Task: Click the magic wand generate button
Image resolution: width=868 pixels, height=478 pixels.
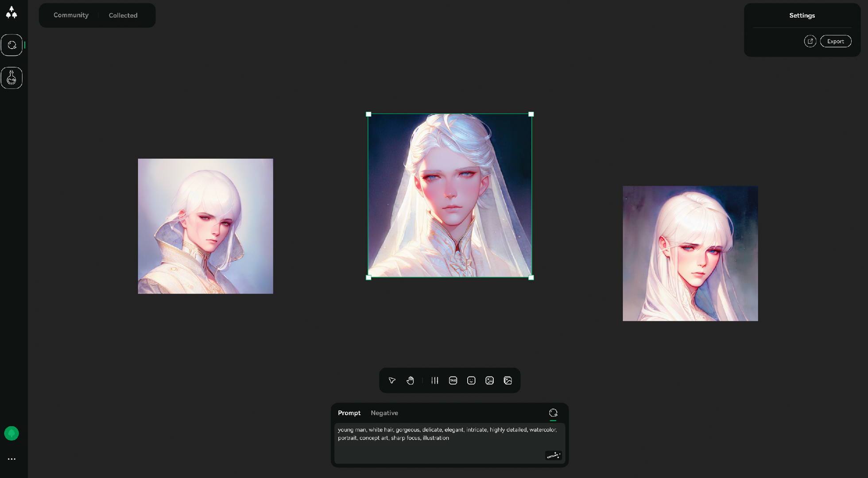Action: pyautogui.click(x=553, y=455)
